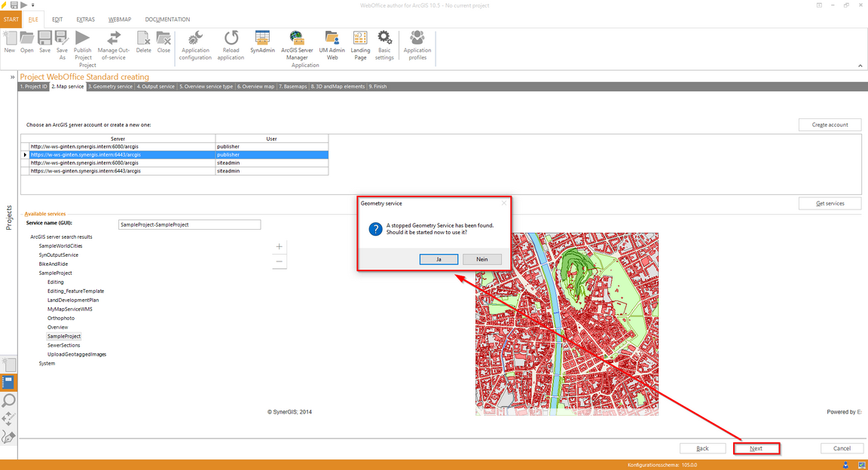Viewport: 868px width, 470px height.
Task: Click the Reload application icon
Action: [x=231, y=39]
